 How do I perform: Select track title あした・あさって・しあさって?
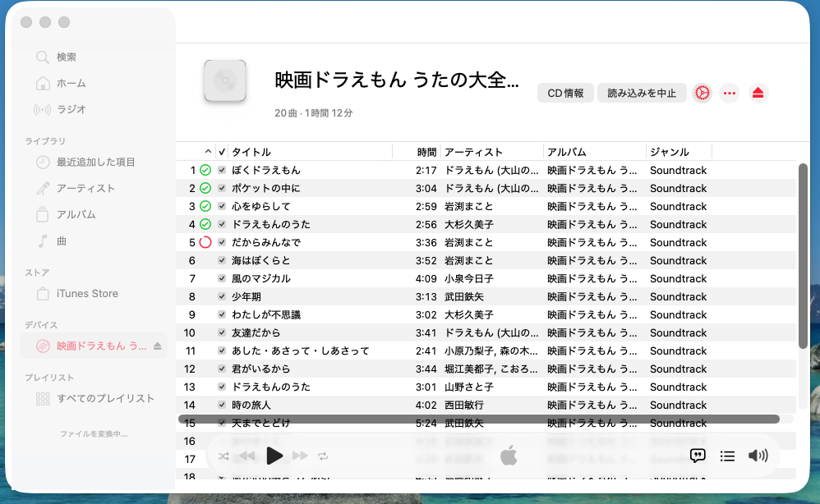point(301,351)
